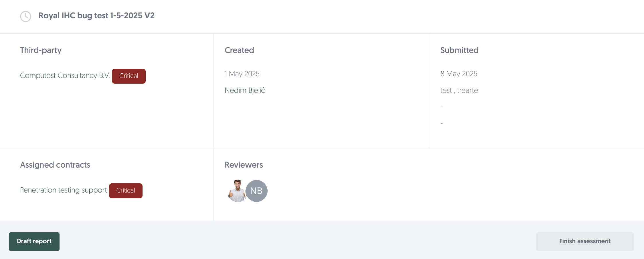This screenshot has width=644, height=259.
Task: Click the Submitted section heading
Action: pyautogui.click(x=459, y=50)
